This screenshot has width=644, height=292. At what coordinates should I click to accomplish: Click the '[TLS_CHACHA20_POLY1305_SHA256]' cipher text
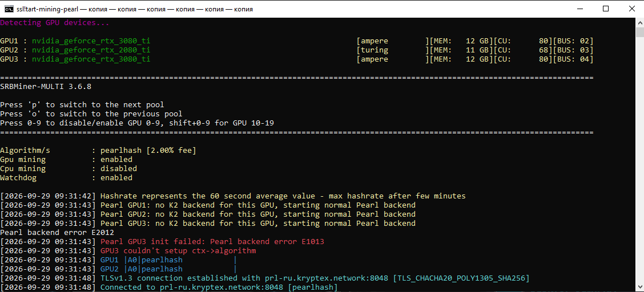coord(461,278)
